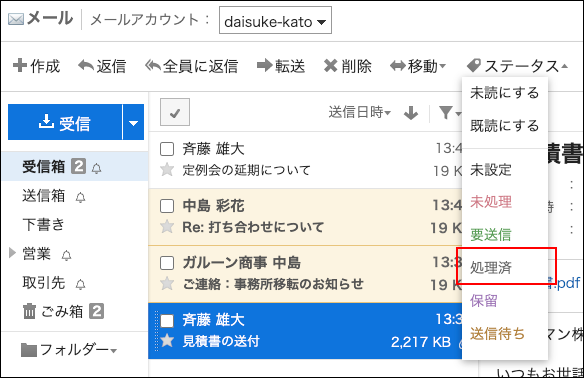
Task: Open the 送信日時 sort dropdown
Action: click(x=359, y=112)
